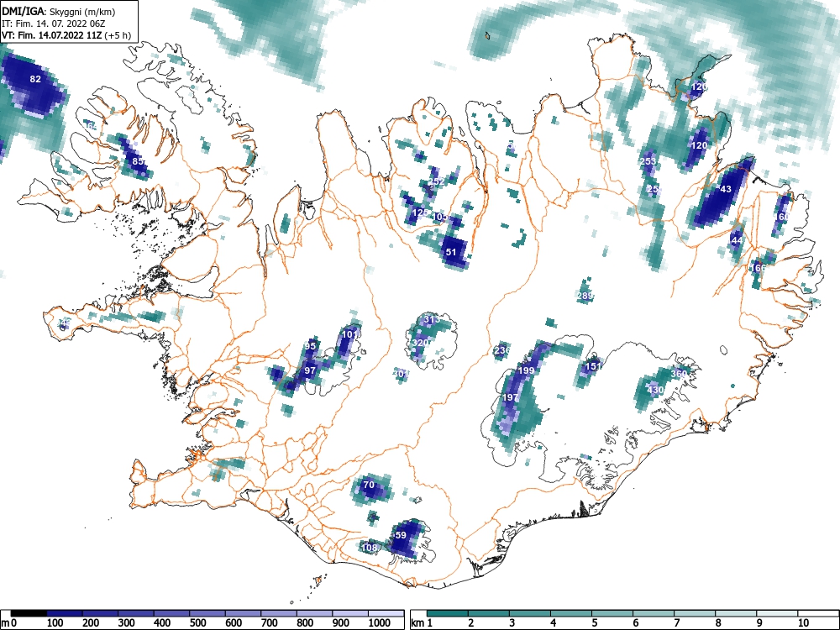The width and height of the screenshot is (840, 630).
Task: Click the 199 value on Vatnajökull
Action: (x=526, y=370)
